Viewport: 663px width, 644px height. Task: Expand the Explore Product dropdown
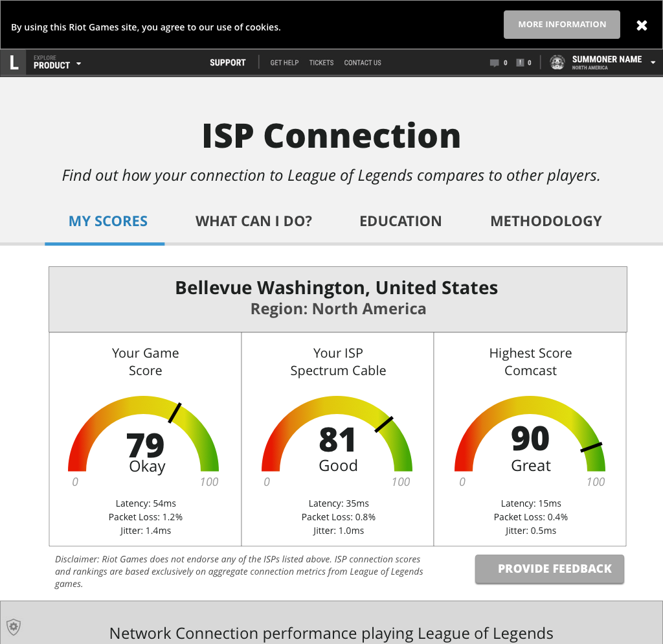tap(57, 63)
